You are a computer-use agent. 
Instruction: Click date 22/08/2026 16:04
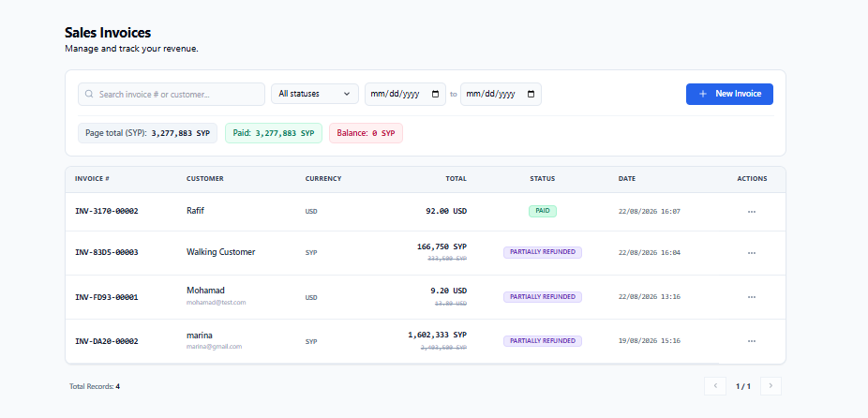[650, 252]
